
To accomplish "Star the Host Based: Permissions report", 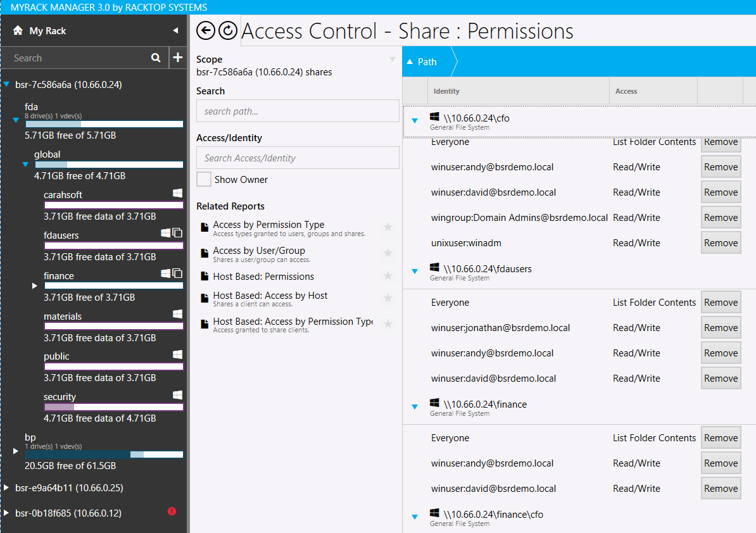I will click(x=388, y=275).
